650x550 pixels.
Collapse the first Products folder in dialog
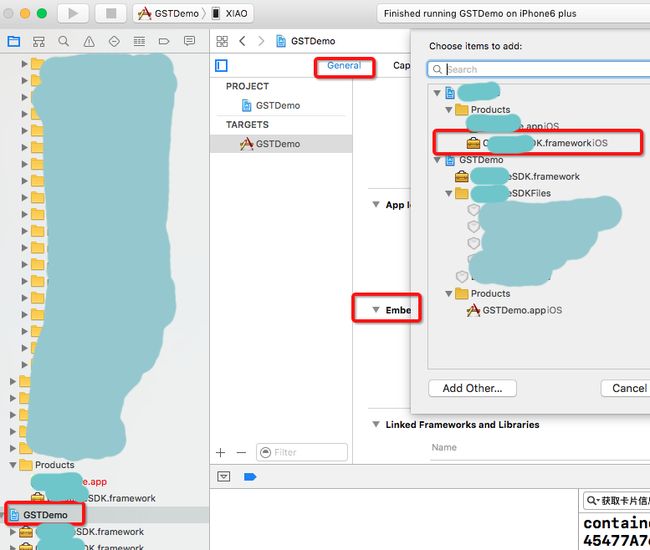coord(449,110)
